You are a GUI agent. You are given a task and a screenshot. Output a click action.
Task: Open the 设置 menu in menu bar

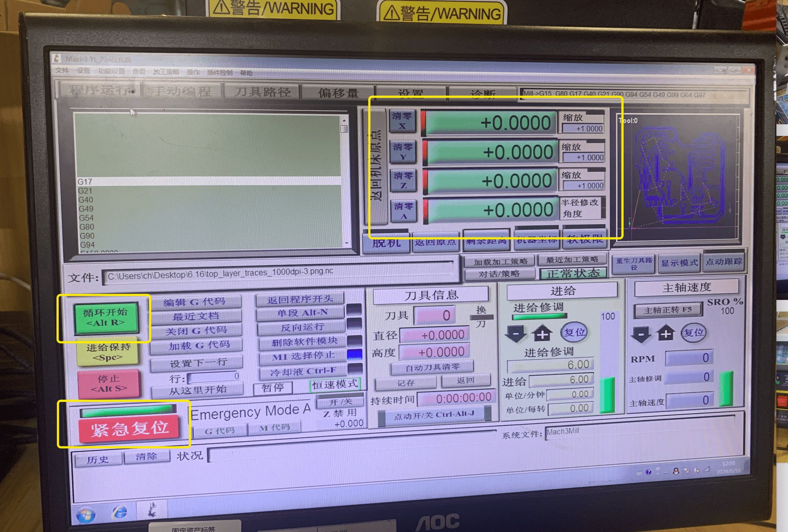coord(83,71)
